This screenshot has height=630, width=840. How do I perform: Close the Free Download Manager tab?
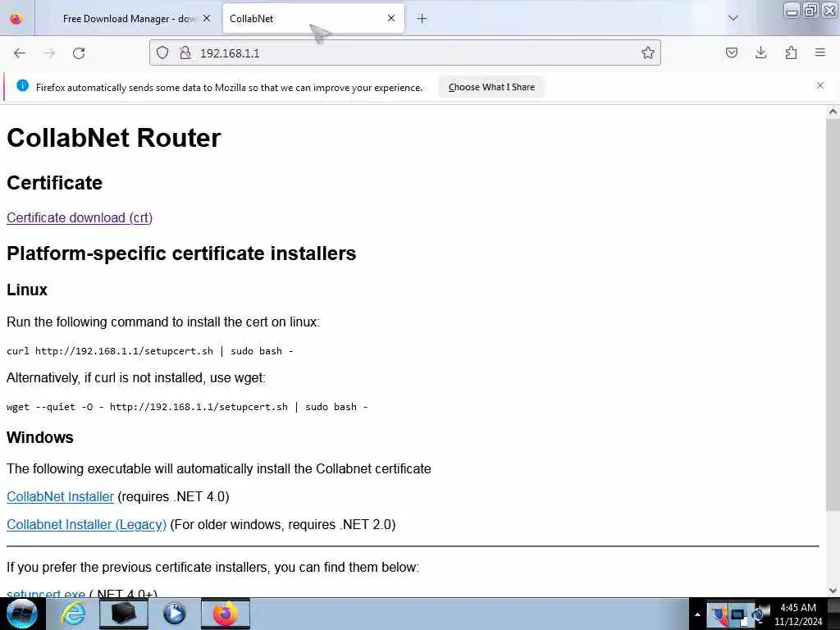[207, 18]
